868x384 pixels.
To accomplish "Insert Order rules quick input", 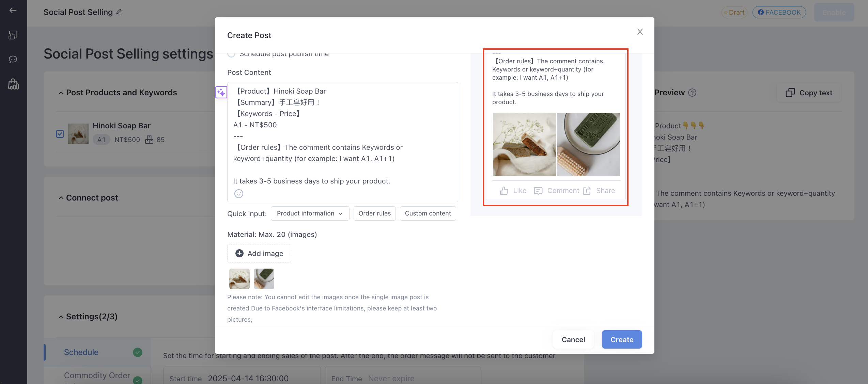I will pyautogui.click(x=375, y=213).
